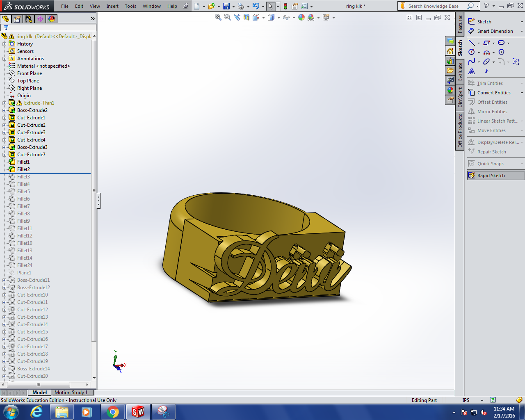Switch to the Features tab
The height and width of the screenshot is (420, 525).
click(460, 24)
